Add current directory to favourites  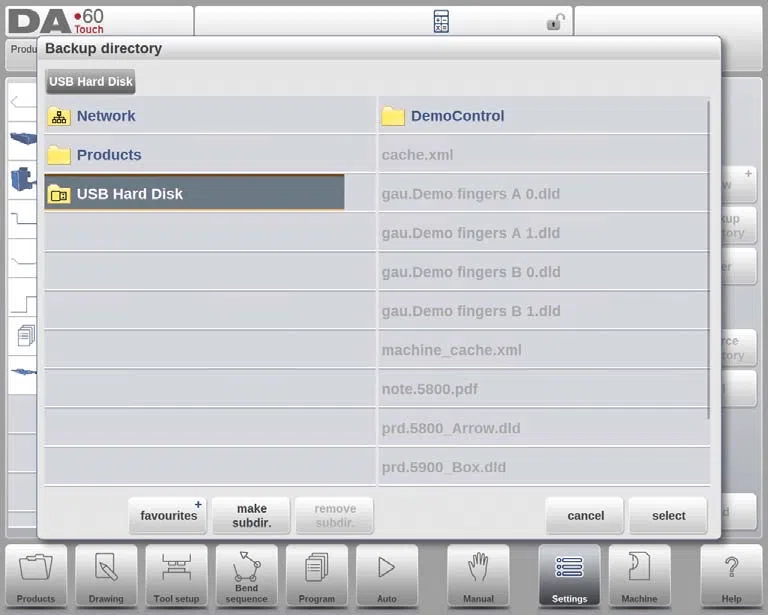168,516
